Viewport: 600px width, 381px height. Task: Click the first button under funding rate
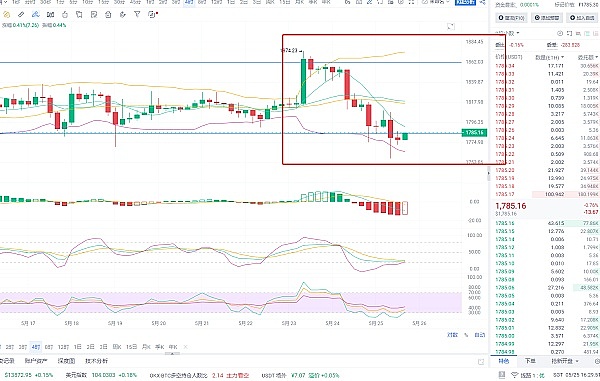click(x=512, y=18)
